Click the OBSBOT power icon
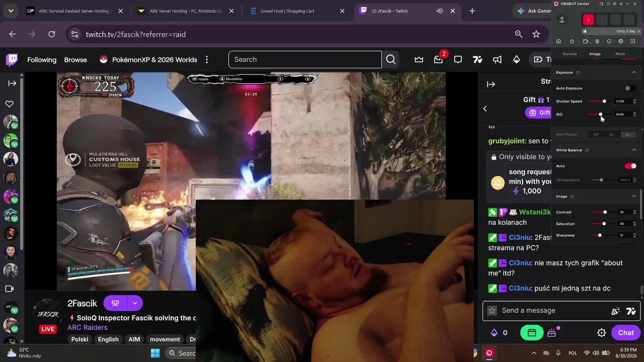644x362 pixels. (572, 41)
